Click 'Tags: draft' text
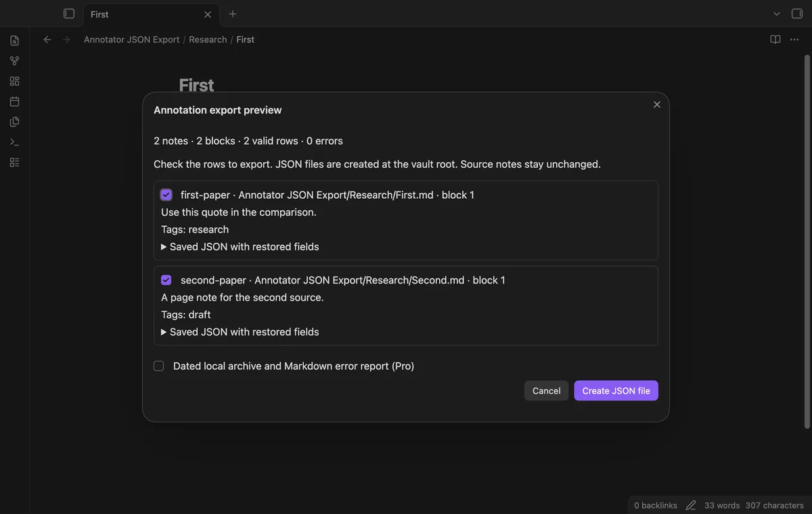The width and height of the screenshot is (812, 514). pyautogui.click(x=186, y=314)
